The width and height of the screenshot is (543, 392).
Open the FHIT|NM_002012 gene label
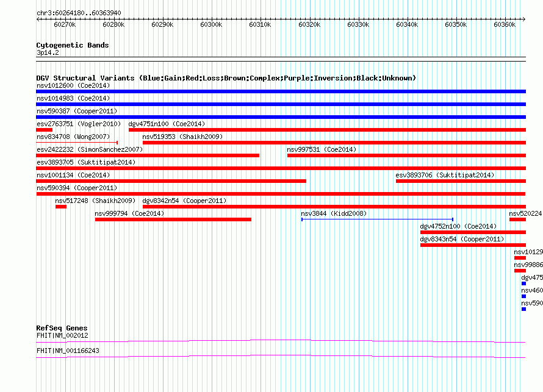click(62, 335)
